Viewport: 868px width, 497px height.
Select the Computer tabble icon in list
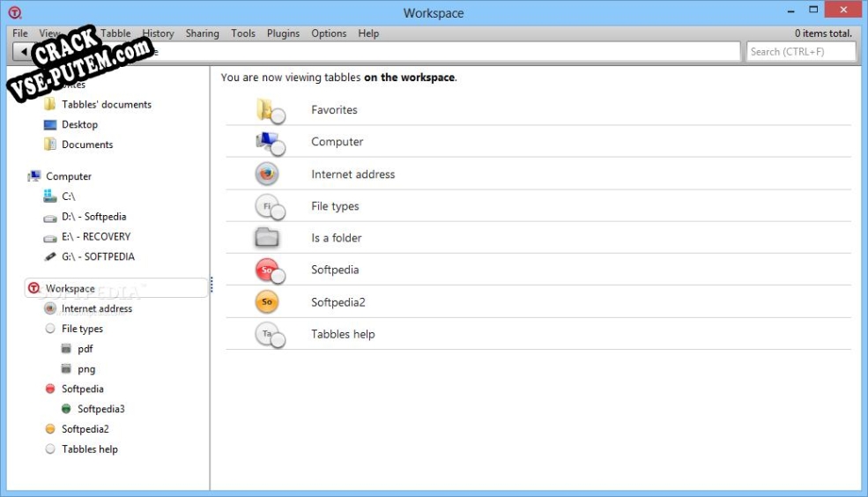tap(271, 143)
